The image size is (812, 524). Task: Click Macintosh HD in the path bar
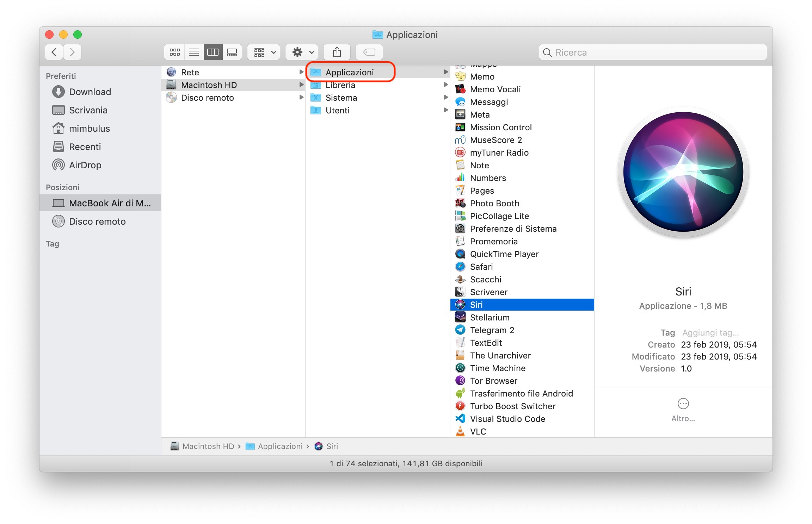(208, 447)
